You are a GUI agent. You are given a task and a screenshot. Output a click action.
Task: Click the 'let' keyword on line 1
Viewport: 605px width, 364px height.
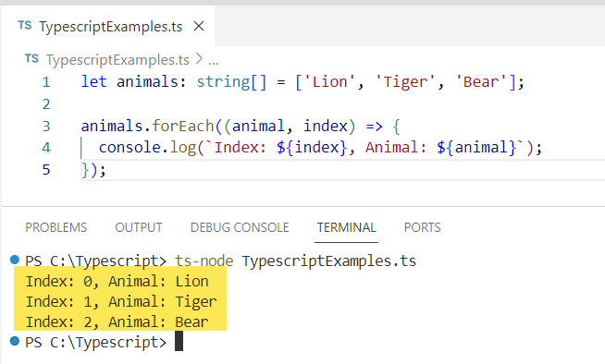coord(93,82)
